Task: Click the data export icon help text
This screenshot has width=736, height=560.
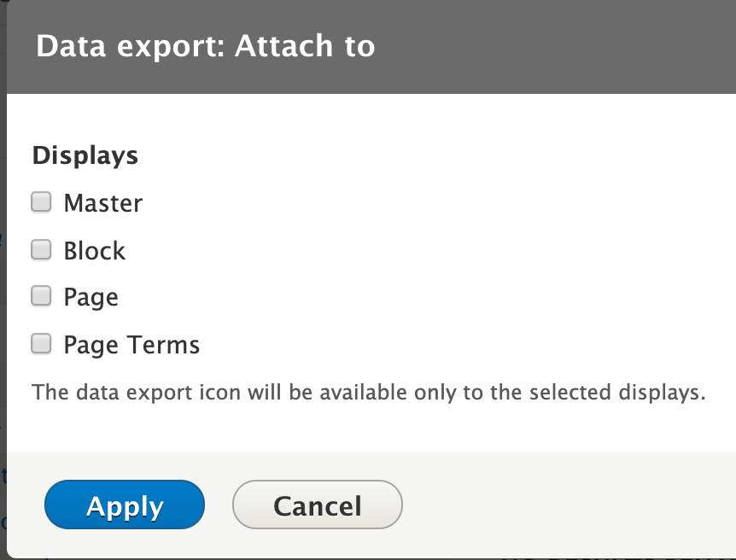Action: coord(369,394)
